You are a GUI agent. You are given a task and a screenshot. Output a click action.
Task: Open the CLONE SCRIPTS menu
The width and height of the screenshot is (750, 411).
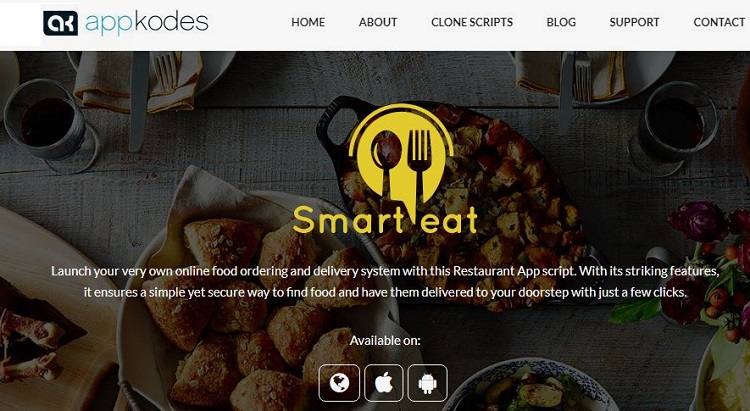(x=472, y=22)
